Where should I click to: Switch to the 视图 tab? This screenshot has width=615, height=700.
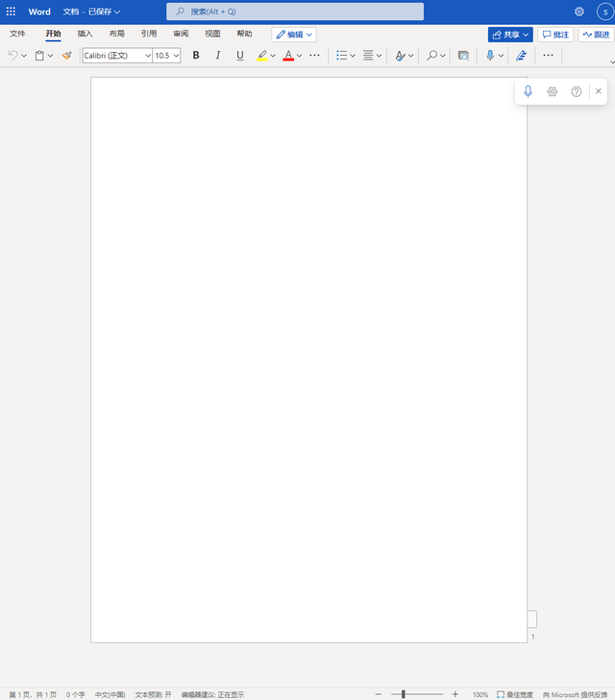(x=212, y=34)
